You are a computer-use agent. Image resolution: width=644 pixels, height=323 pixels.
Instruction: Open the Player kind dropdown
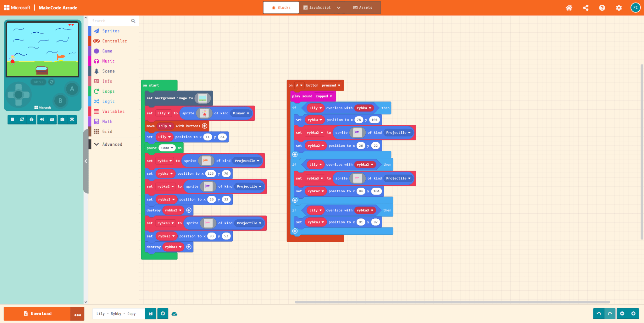[x=241, y=113]
